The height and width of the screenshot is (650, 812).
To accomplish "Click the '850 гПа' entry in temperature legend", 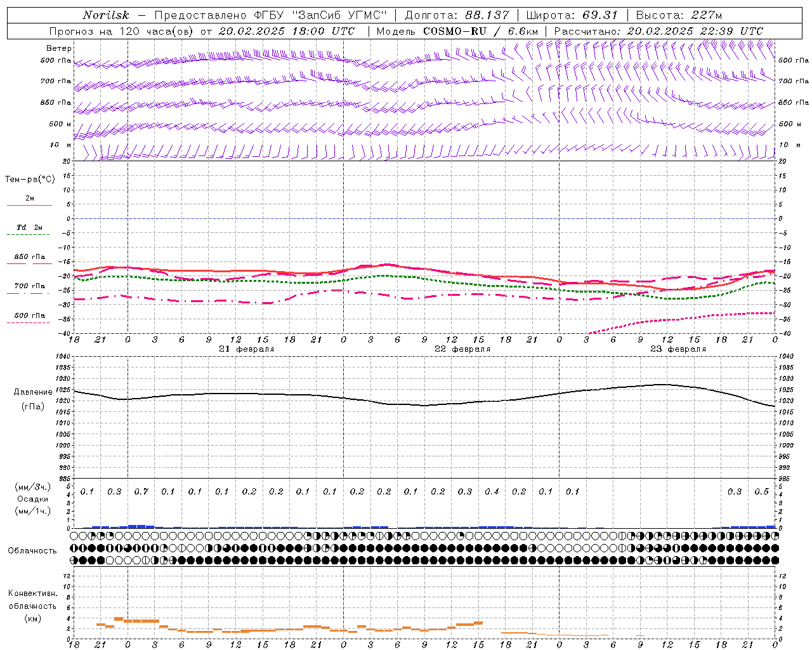I will (x=30, y=257).
